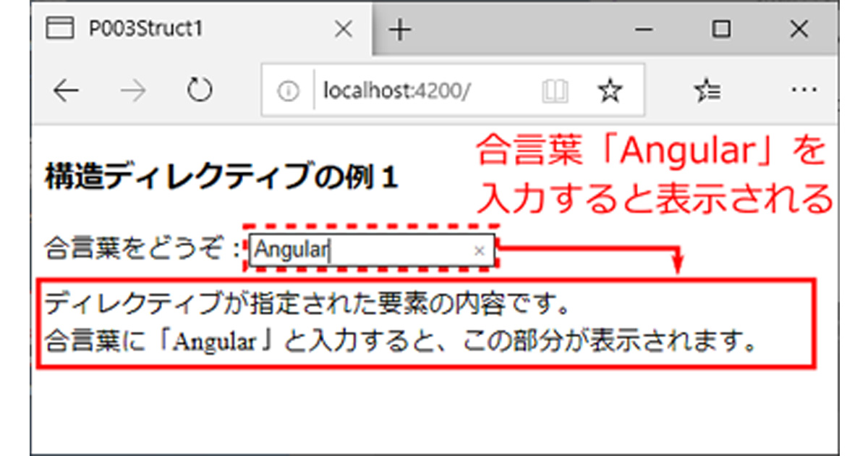Clear the Angular password input with the x

pos(480,251)
